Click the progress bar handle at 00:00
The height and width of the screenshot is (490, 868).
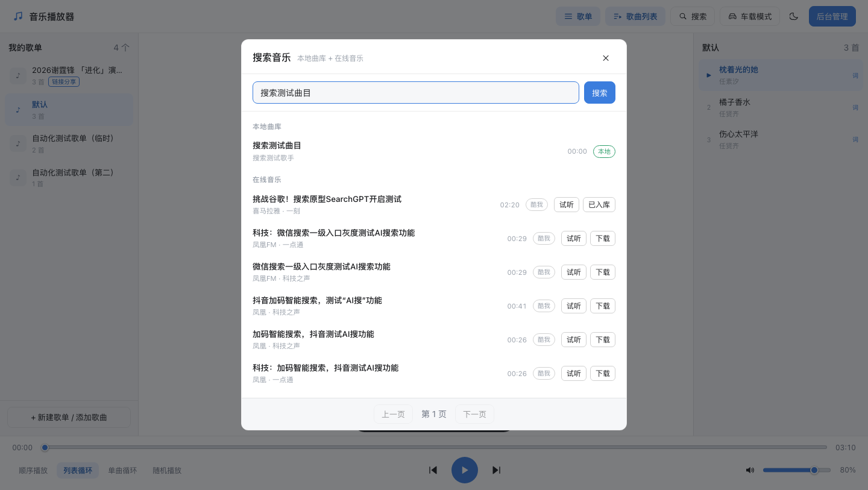point(45,447)
